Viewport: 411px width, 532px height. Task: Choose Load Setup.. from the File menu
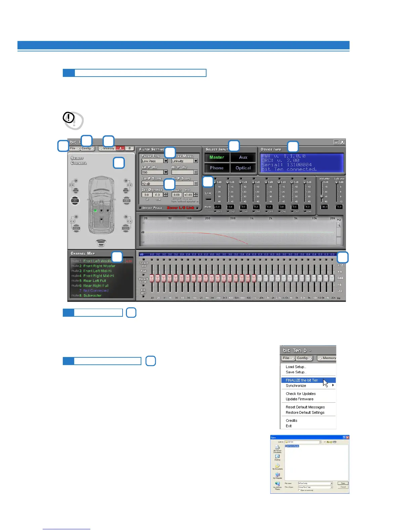(x=296, y=367)
